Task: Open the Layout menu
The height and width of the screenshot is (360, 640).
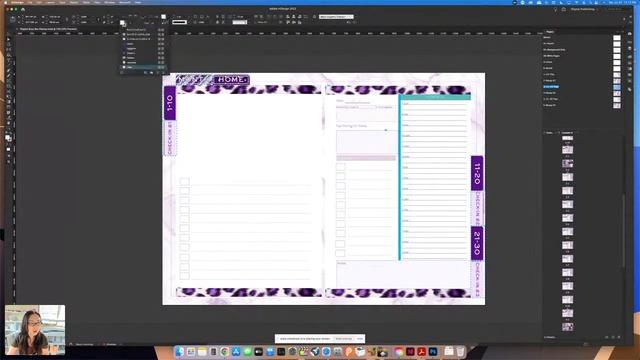Action: coord(51,2)
